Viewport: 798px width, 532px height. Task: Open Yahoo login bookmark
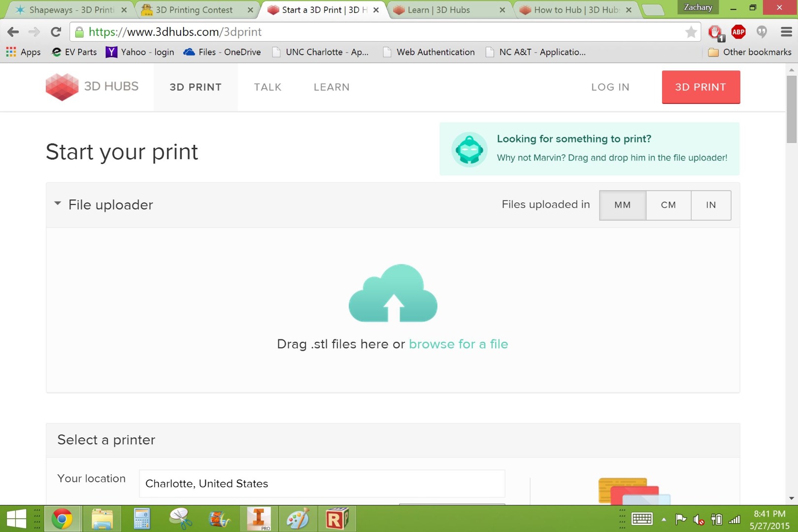point(140,52)
